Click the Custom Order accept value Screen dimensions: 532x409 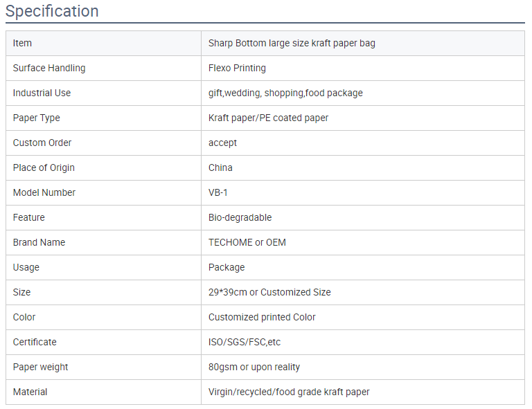click(x=222, y=143)
